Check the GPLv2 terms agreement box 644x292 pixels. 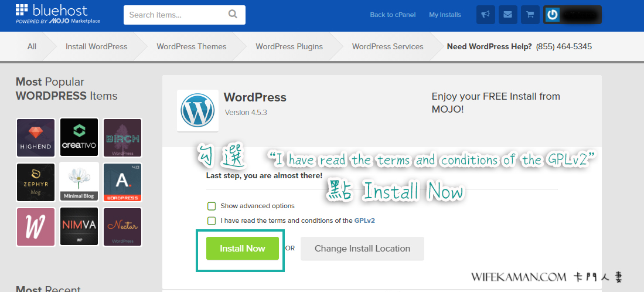click(x=212, y=221)
